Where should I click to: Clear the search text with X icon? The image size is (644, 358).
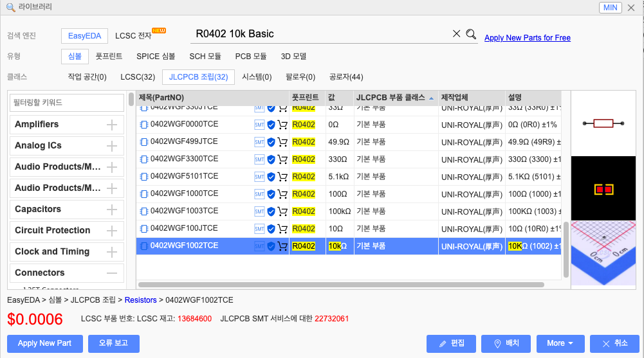[x=456, y=33]
